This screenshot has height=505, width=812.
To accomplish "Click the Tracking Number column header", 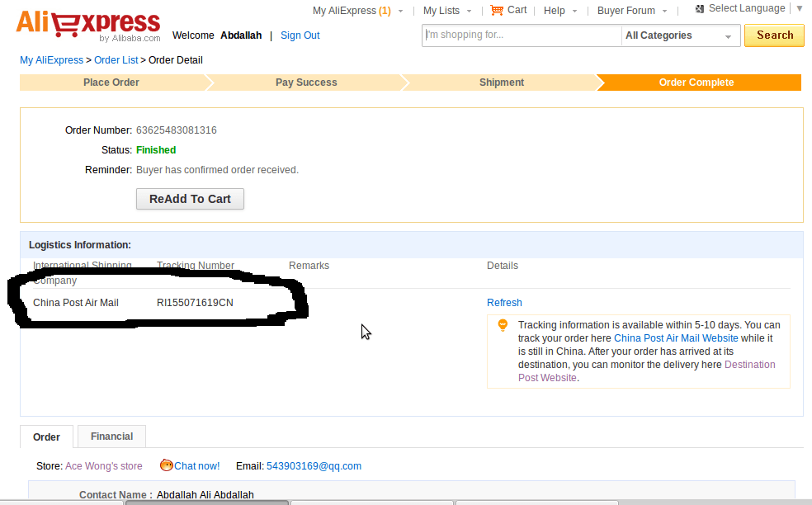I will pyautogui.click(x=196, y=265).
